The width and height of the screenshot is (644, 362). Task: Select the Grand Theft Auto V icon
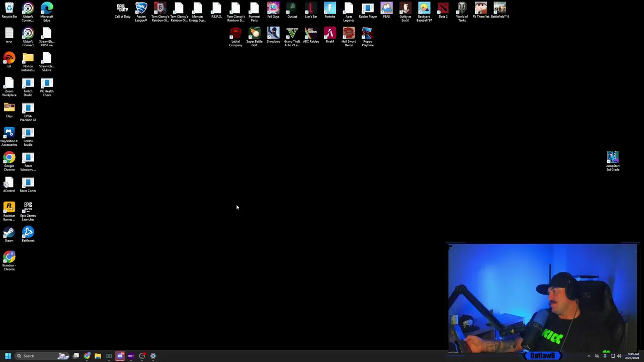click(292, 37)
